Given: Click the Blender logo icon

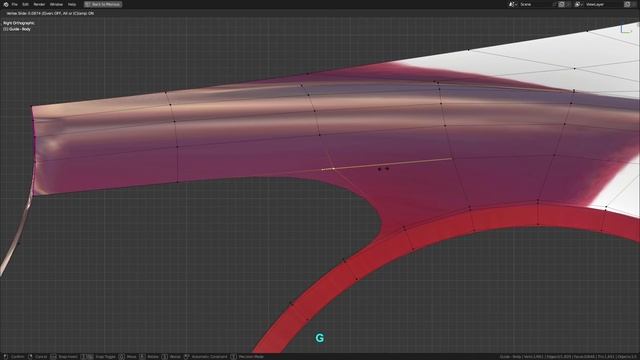Looking at the screenshot, I should click(6, 4).
